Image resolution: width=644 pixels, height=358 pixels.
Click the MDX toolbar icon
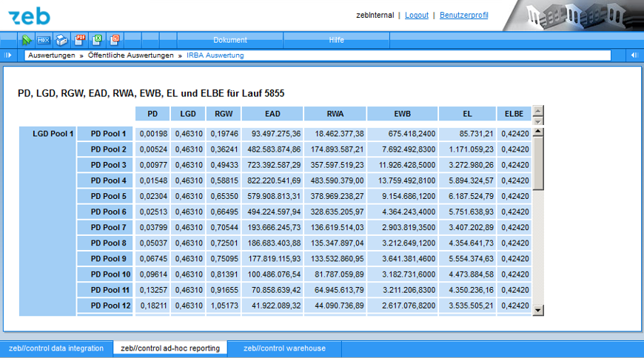pos(44,40)
